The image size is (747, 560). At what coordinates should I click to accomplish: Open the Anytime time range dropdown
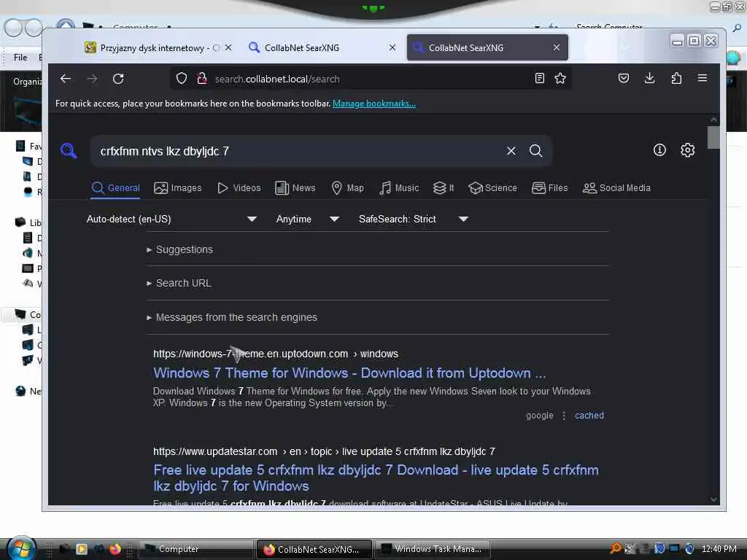308,219
